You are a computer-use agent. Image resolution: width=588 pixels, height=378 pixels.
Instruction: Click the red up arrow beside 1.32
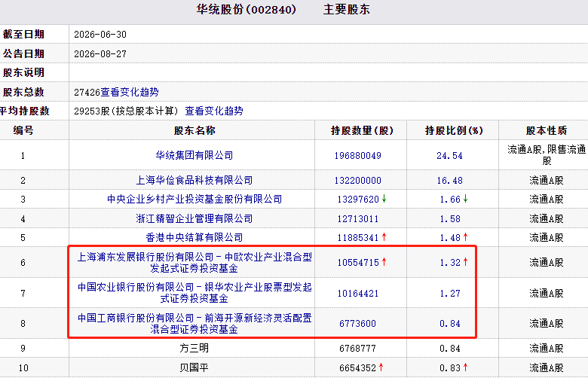[x=465, y=262]
